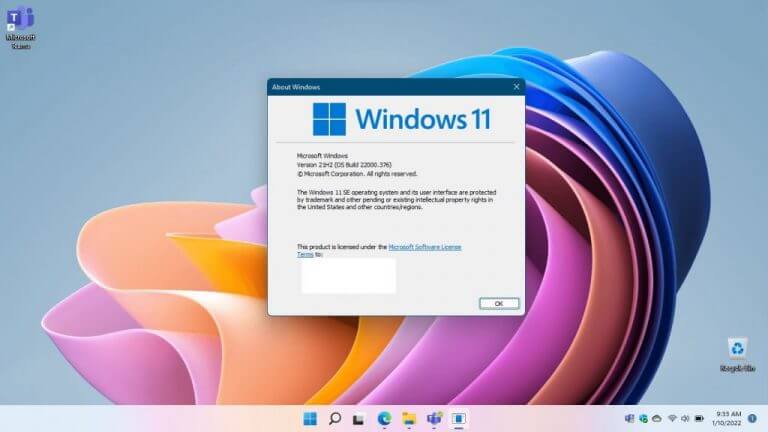Open Search from the taskbar magnifier icon

coord(335,419)
